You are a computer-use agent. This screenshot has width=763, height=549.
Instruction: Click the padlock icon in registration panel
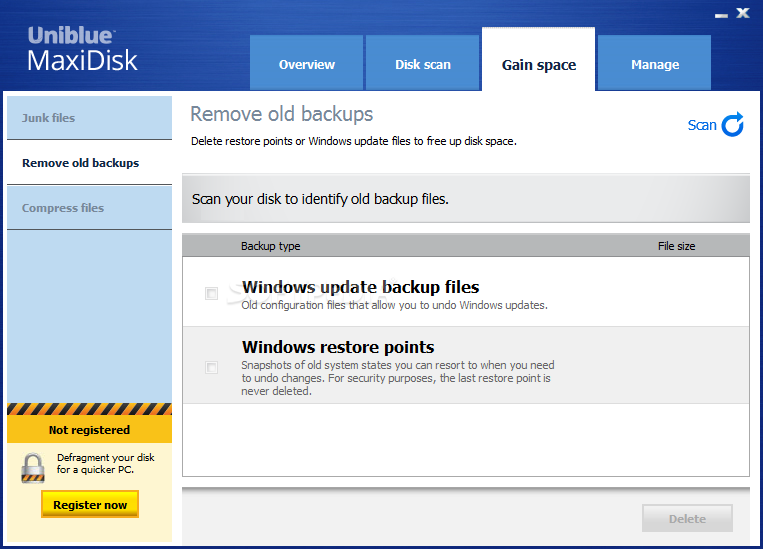[x=33, y=468]
